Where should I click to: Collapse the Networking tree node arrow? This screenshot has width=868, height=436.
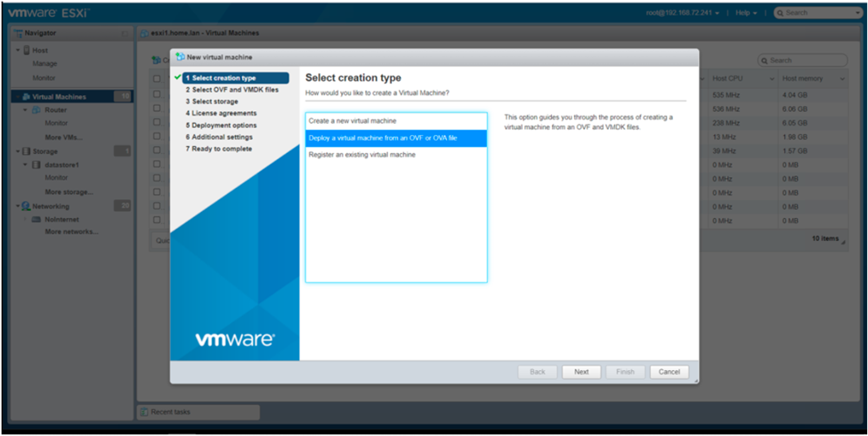click(19, 206)
